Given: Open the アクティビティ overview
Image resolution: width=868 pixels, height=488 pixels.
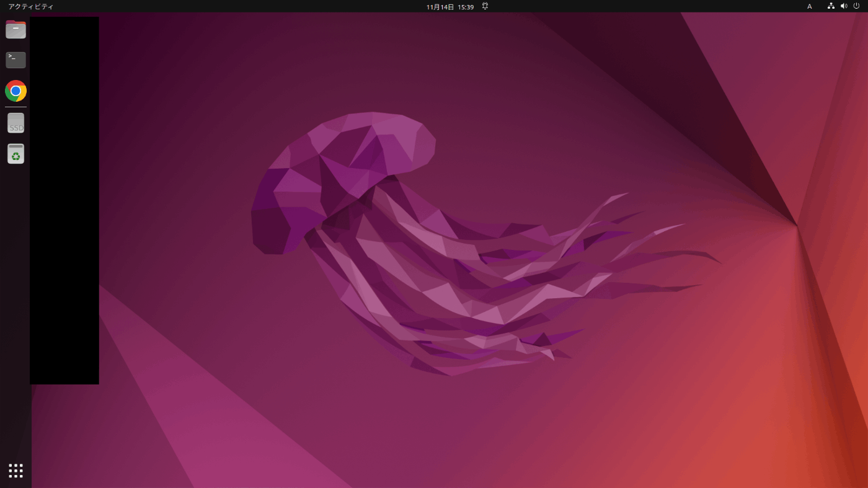Looking at the screenshot, I should pos(31,6).
